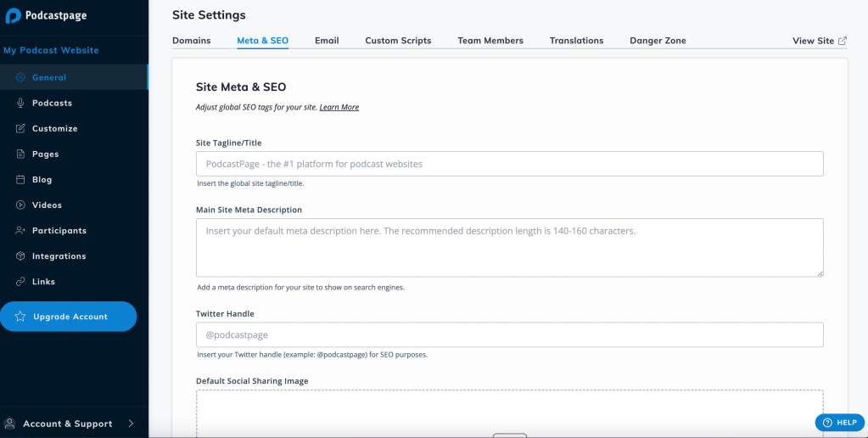Click the View Site link
This screenshot has height=438, width=868.
[x=820, y=41]
